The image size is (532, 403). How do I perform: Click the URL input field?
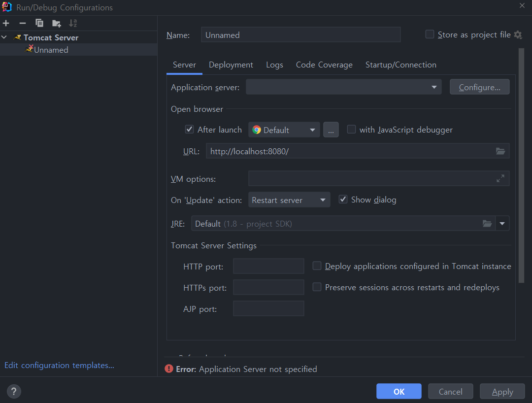[x=358, y=151]
